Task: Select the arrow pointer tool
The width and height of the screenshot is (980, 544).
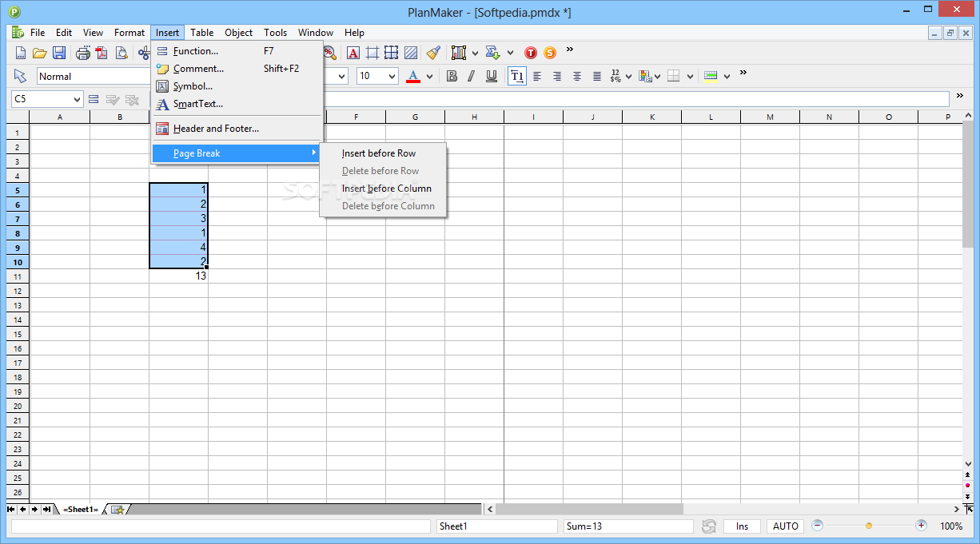Action: (21, 76)
